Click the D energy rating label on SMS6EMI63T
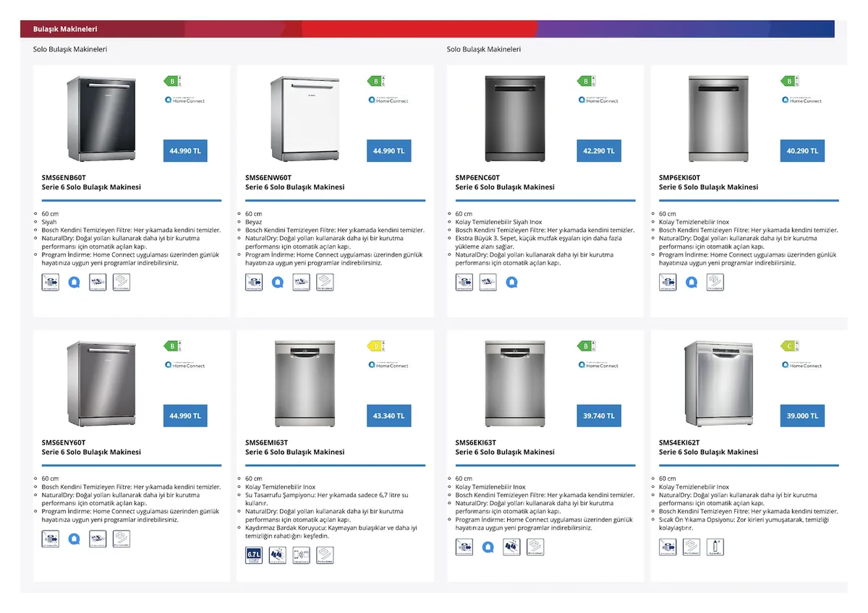 (375, 346)
